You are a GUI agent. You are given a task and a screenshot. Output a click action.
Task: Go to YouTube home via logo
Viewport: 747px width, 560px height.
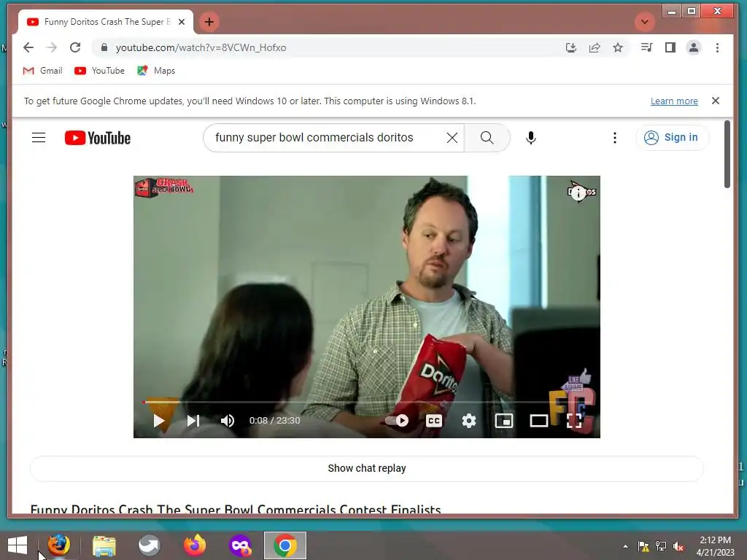98,138
